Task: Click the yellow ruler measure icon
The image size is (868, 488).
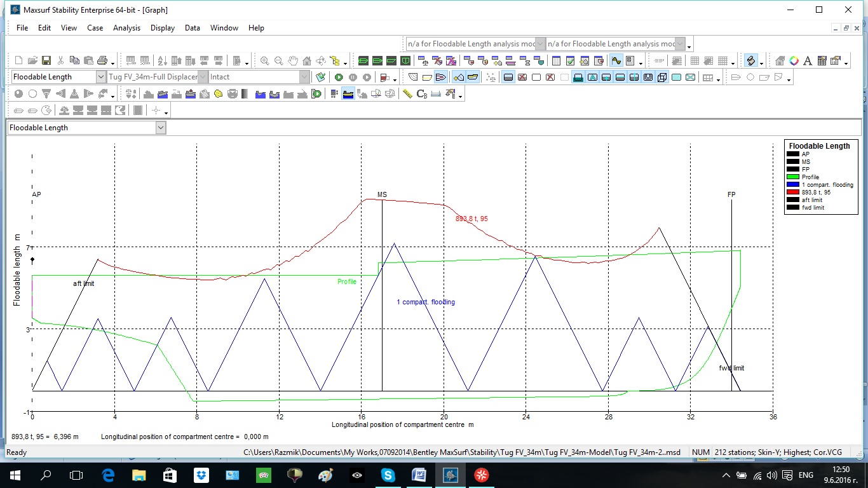Action: click(407, 94)
